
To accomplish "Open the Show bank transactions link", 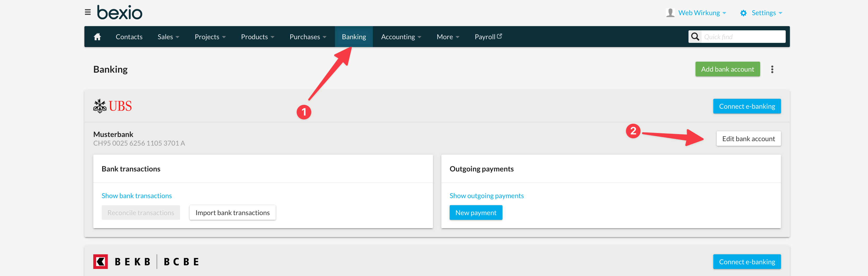I will 136,196.
